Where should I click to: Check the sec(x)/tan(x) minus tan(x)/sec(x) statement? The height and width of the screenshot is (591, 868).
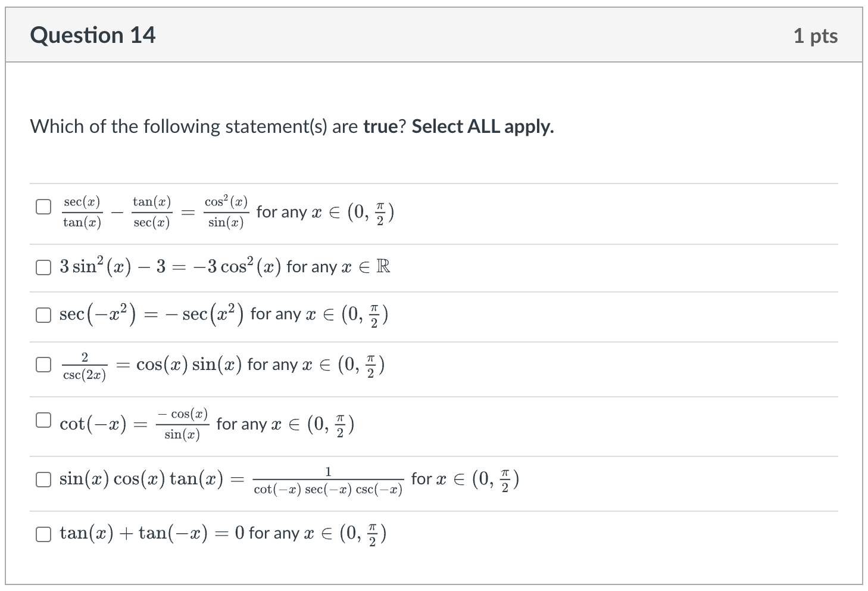click(43, 207)
